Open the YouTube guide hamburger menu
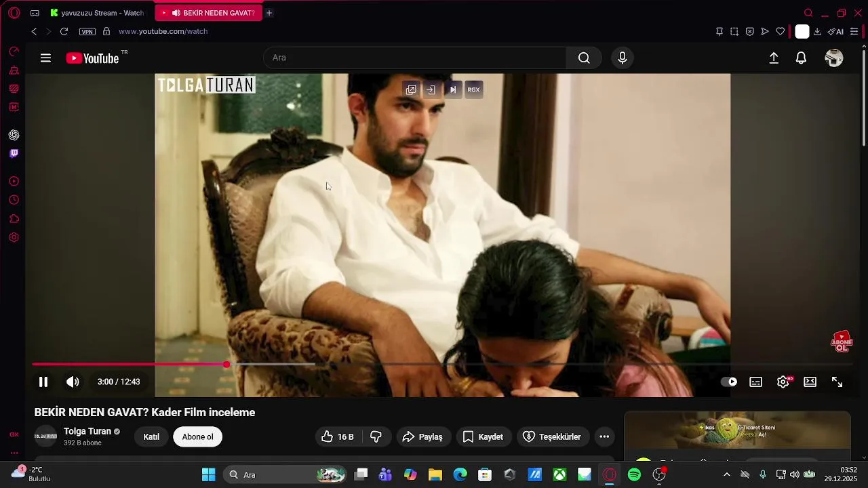This screenshot has width=868, height=488. pos(45,58)
